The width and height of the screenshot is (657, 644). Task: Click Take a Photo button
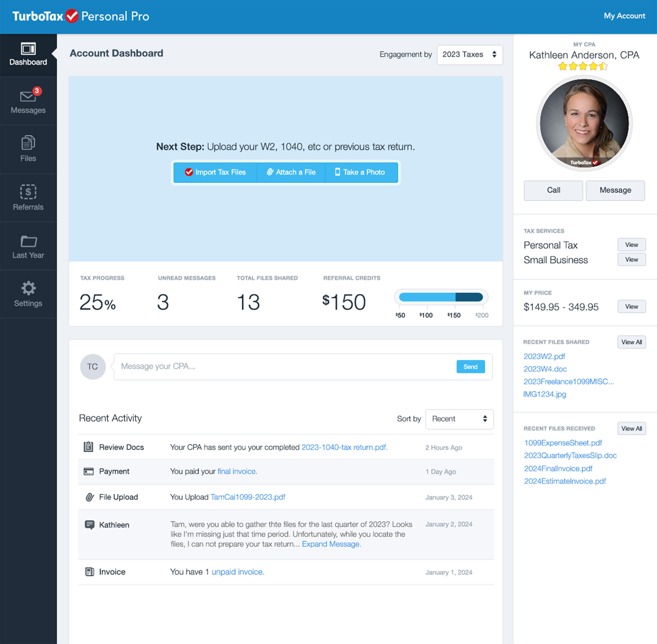click(x=362, y=172)
